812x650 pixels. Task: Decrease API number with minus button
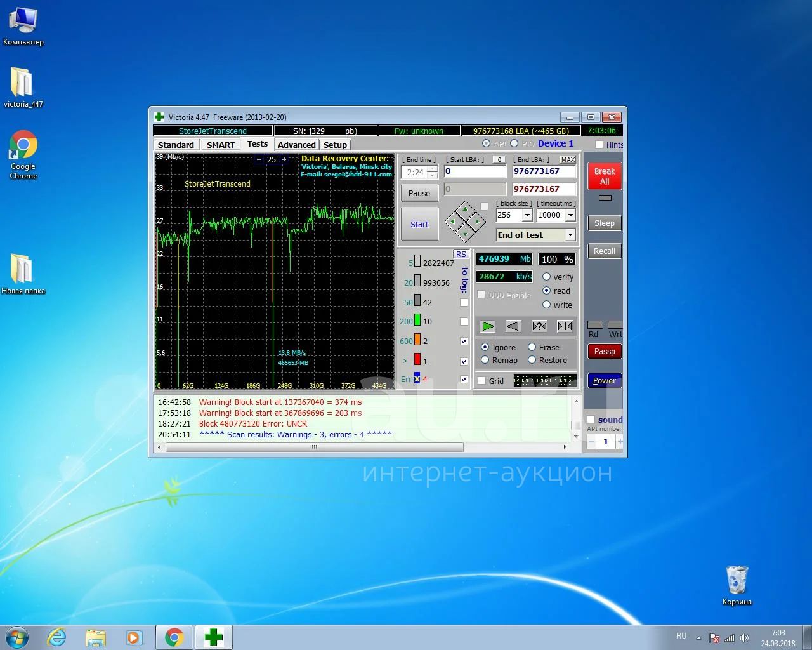coord(591,441)
